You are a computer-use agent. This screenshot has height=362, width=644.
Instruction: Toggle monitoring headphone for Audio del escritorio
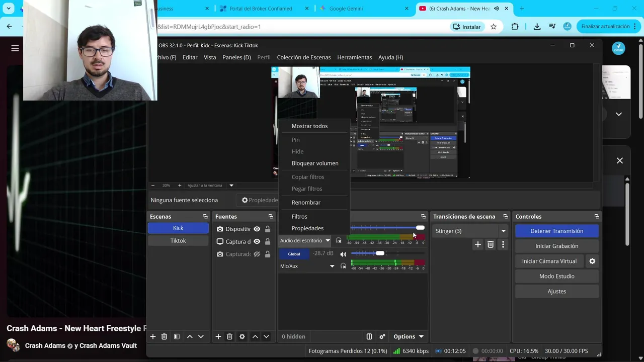[x=339, y=240]
